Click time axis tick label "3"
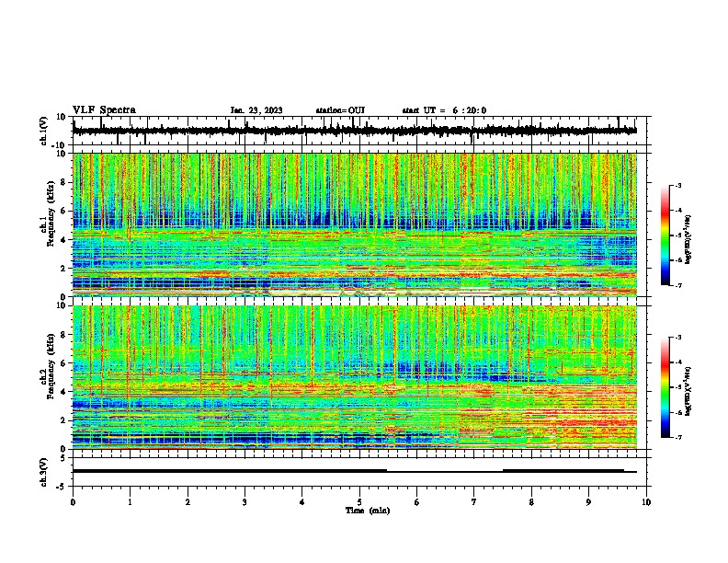Viewport: 728px width, 563px height. tap(245, 502)
